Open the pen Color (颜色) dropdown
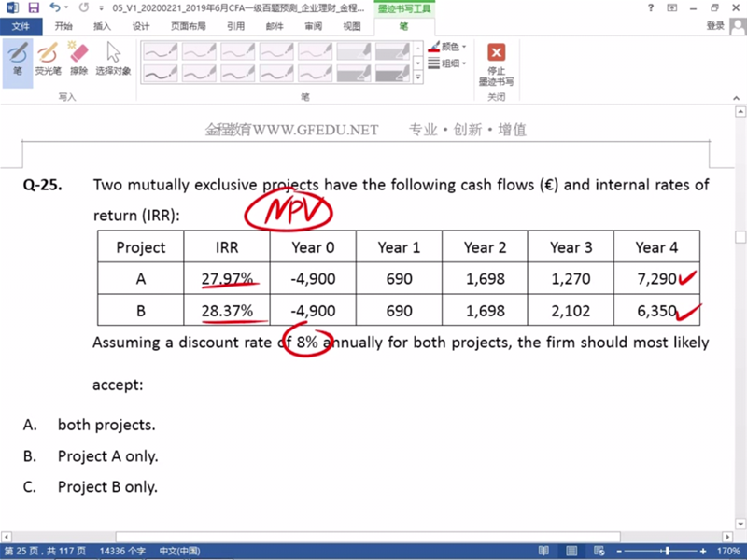Viewport: 747px width, 560px height. tap(448, 46)
